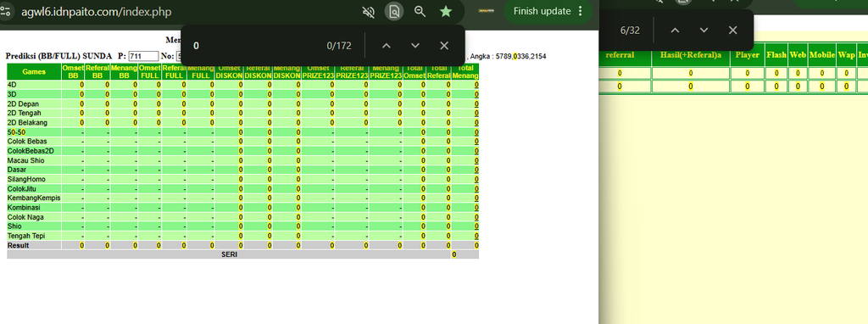Click the Referal FULL column header

pyautogui.click(x=174, y=71)
